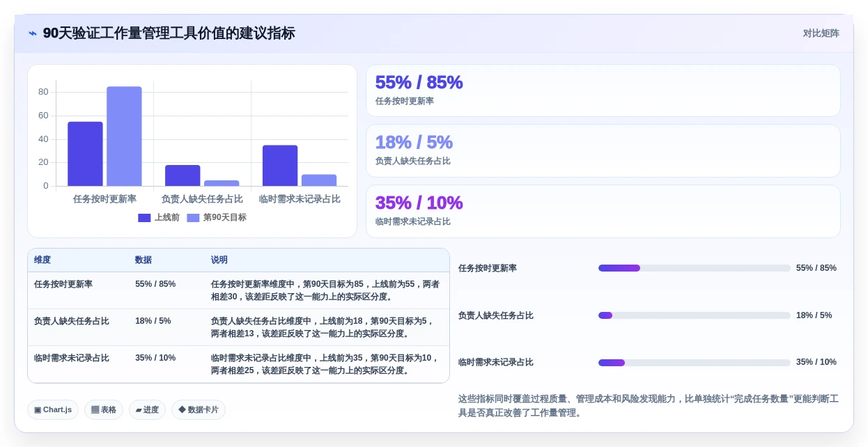Click the 上线前 bar for 负责人缺失任务占比

point(183,175)
